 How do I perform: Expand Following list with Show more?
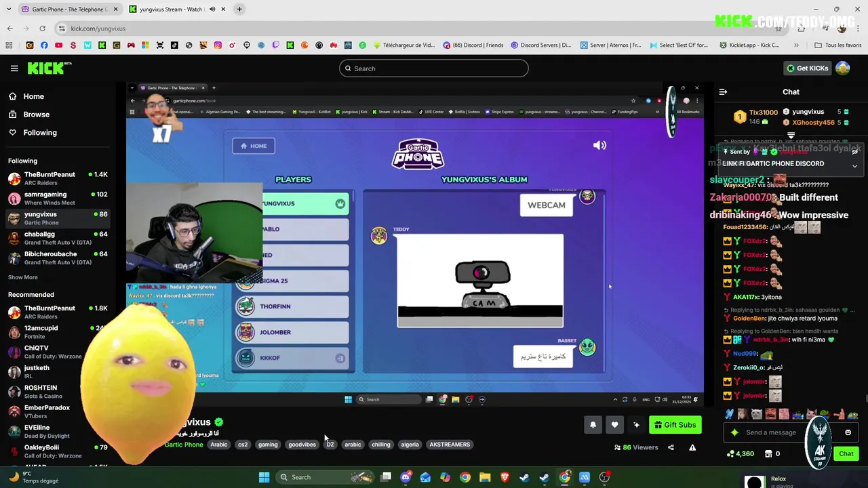pyautogui.click(x=22, y=277)
